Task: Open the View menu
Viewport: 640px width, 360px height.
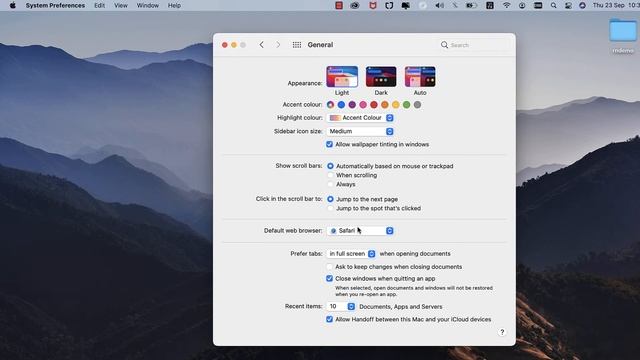Action: click(x=120, y=5)
